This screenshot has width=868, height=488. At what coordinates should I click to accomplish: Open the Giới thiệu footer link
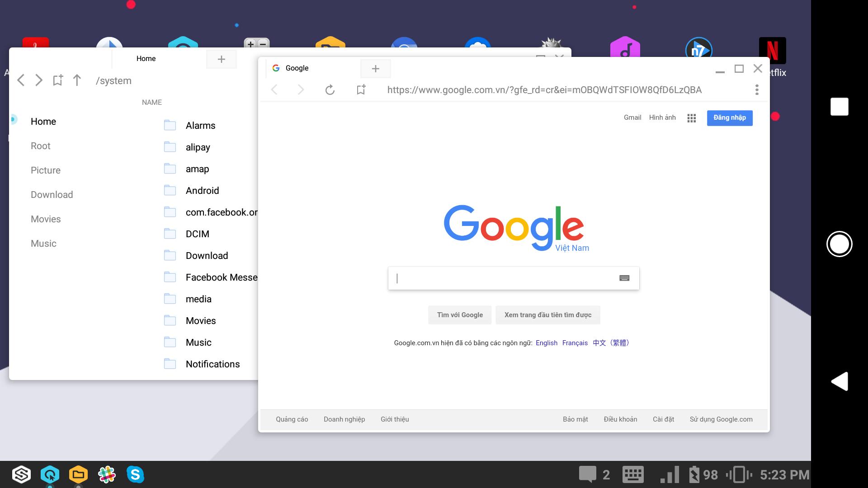pos(395,419)
